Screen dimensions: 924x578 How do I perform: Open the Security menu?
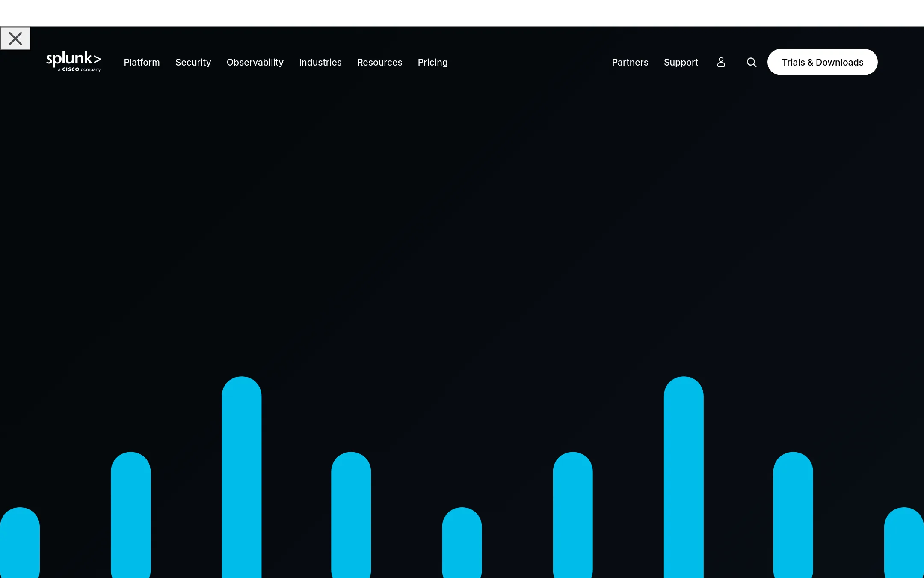193,62
